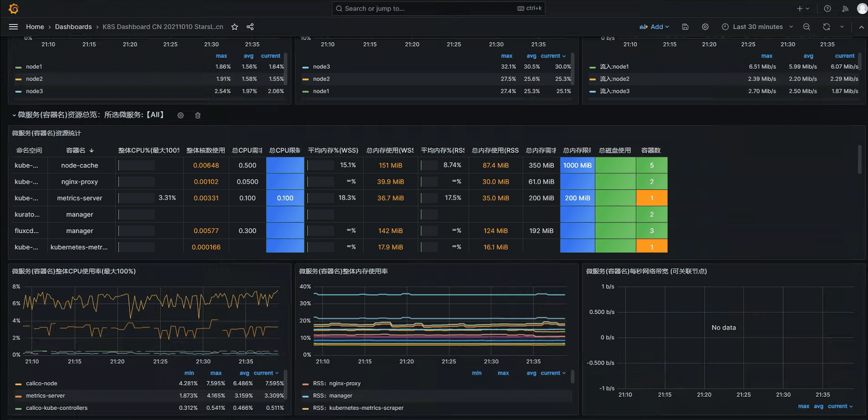The width and height of the screenshot is (868, 420).
Task: Toggle RSS: kubernetes-metrics-scraper series visibility
Action: 358,408
